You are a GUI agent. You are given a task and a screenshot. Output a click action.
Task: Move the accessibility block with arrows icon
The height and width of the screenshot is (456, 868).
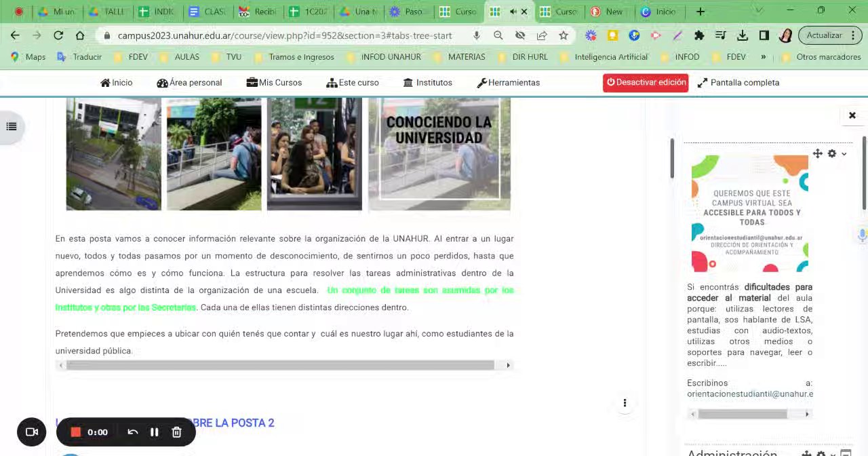pyautogui.click(x=818, y=153)
